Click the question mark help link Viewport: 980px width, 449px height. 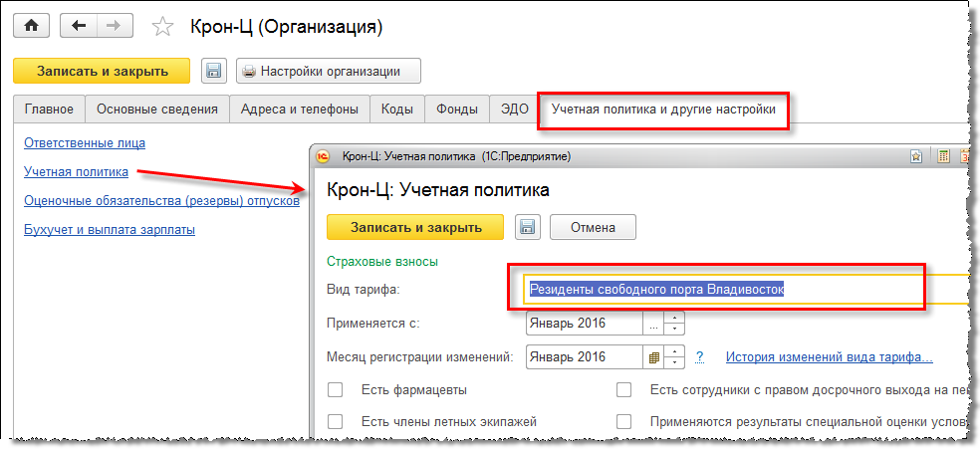point(700,357)
